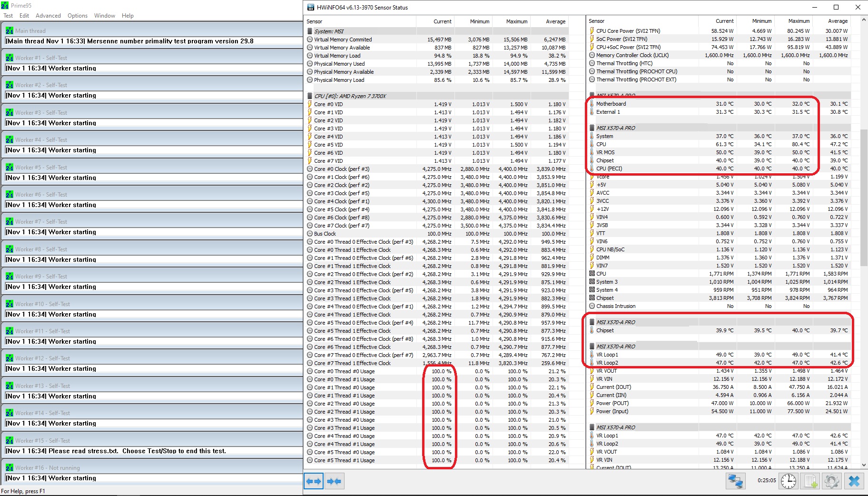Screen dimensions: 868x496
Task: Click the clock icon beside Bus Clock
Action: (310, 234)
